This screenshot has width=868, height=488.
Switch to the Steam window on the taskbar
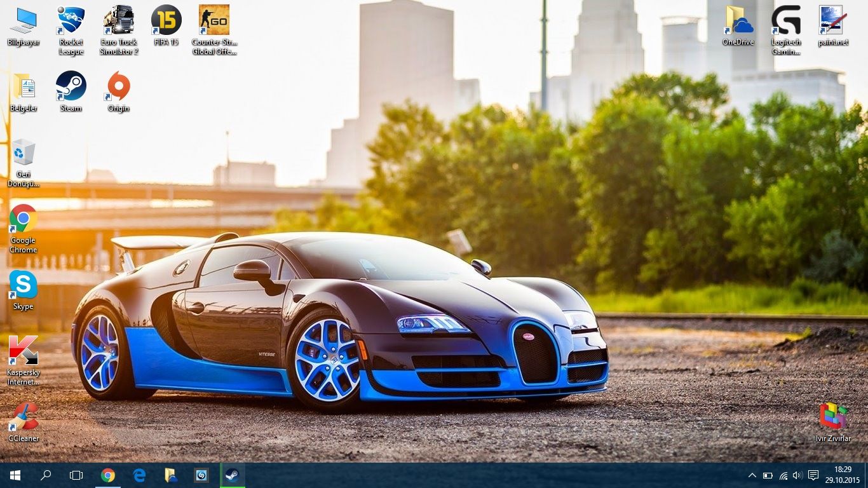click(x=233, y=475)
